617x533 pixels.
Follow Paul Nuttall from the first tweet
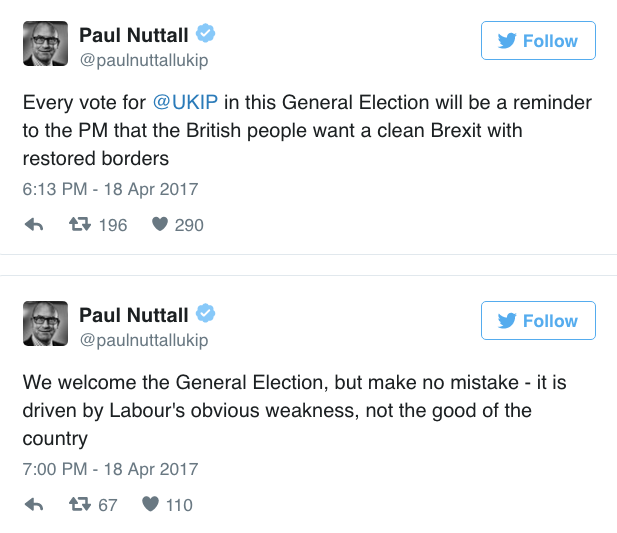[x=537, y=41]
